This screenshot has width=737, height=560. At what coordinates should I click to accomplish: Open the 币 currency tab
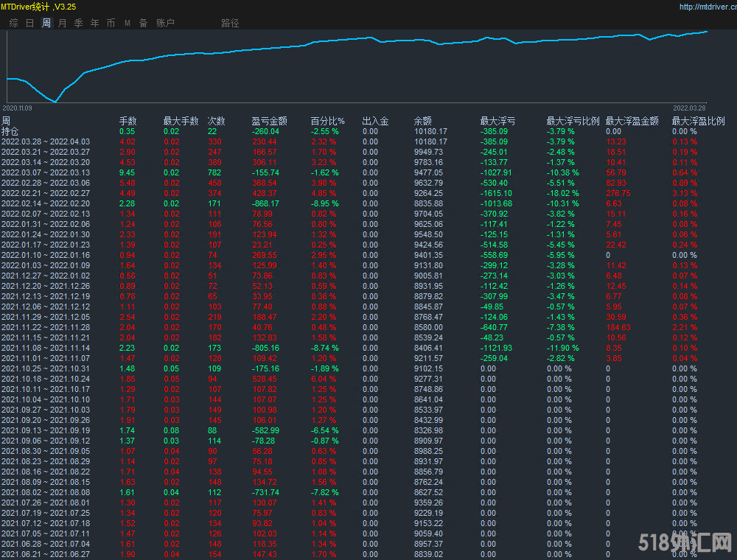111,23
